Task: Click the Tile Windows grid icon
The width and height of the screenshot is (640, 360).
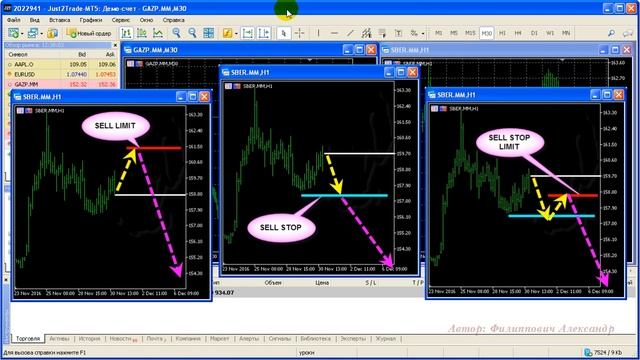Action: [x=209, y=33]
